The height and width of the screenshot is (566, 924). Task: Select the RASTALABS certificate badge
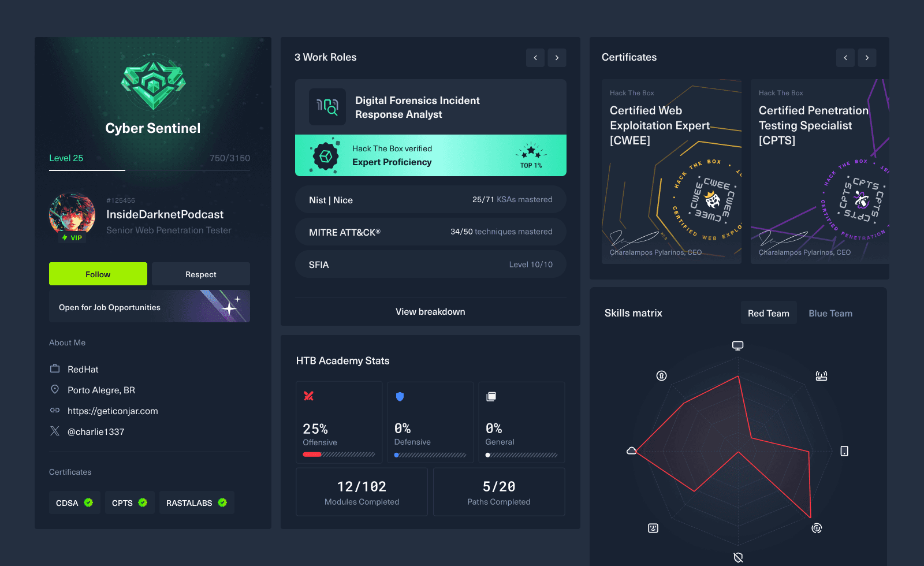pos(197,502)
